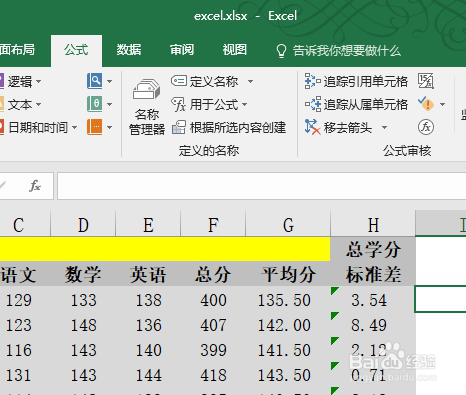The image size is (466, 395).
Task: Open the More Functions dropdown arrow
Action: point(109,127)
